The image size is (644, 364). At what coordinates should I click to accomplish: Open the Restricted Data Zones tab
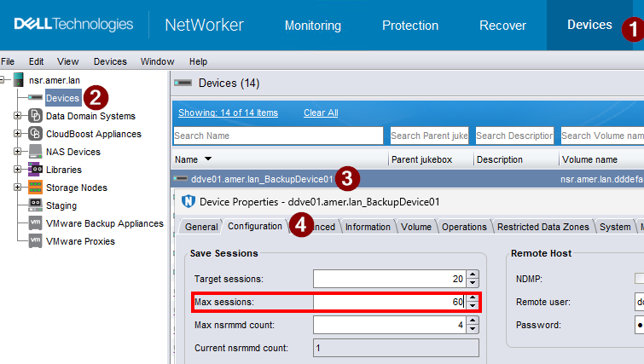click(x=543, y=227)
